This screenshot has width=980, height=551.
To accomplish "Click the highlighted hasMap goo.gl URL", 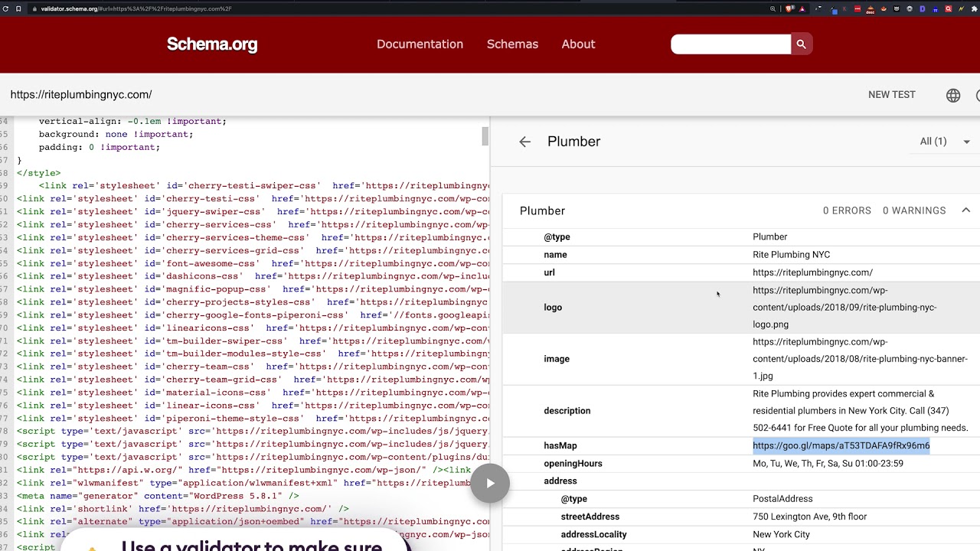I will pyautogui.click(x=841, y=445).
